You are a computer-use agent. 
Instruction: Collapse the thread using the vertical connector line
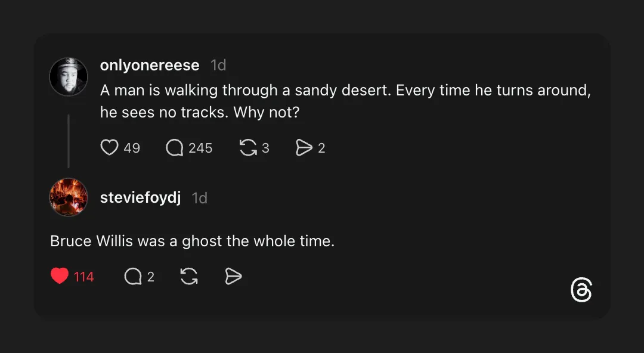tap(69, 141)
